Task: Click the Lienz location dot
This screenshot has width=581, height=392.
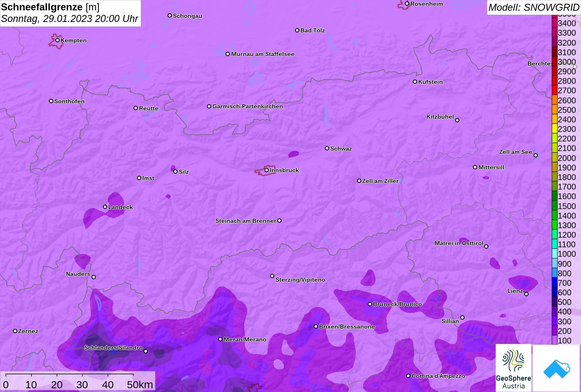Action: tap(526, 294)
